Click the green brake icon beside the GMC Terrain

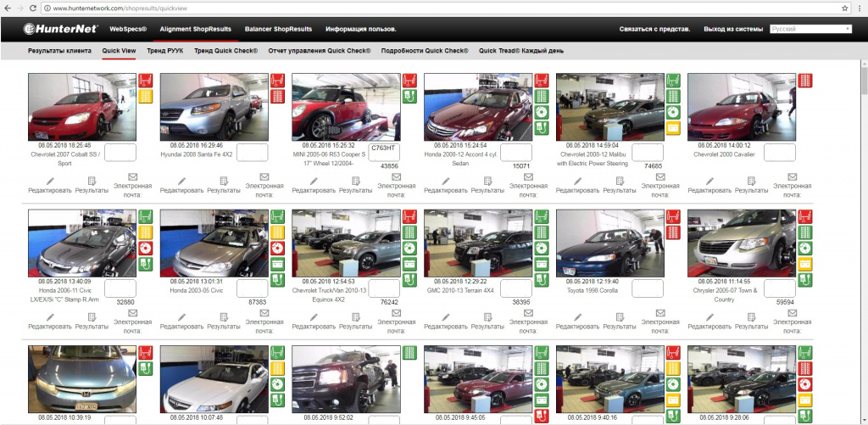(x=542, y=248)
